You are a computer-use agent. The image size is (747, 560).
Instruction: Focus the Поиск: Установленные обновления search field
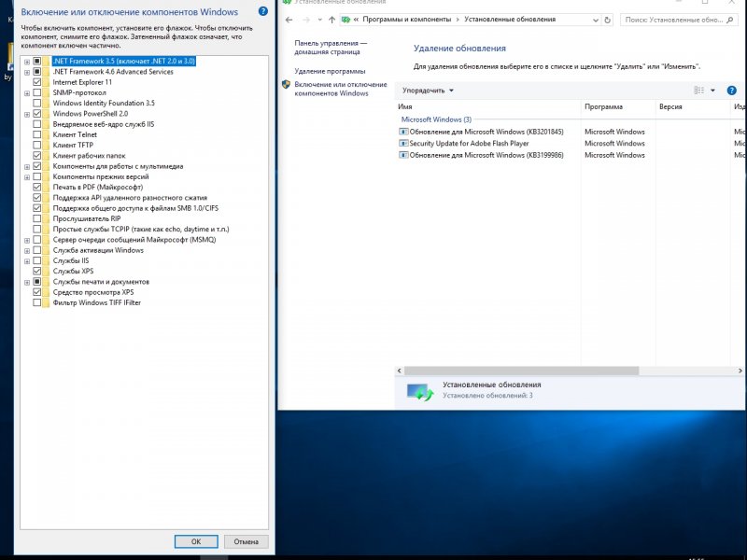coord(673,20)
